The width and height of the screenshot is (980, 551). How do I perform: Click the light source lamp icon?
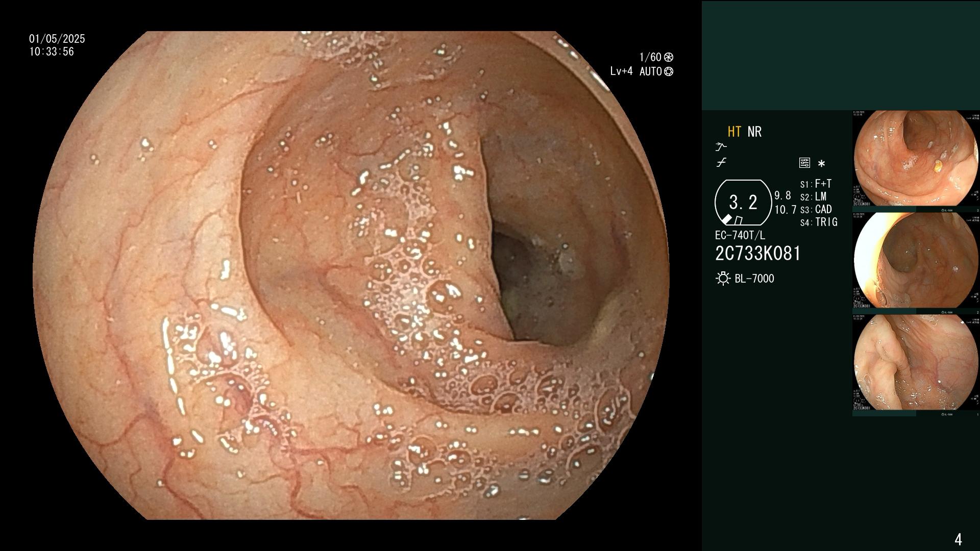pos(723,279)
